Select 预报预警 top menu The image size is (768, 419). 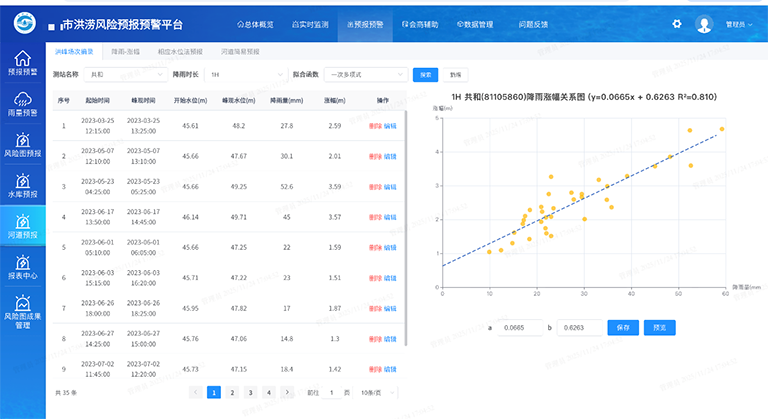tap(365, 25)
